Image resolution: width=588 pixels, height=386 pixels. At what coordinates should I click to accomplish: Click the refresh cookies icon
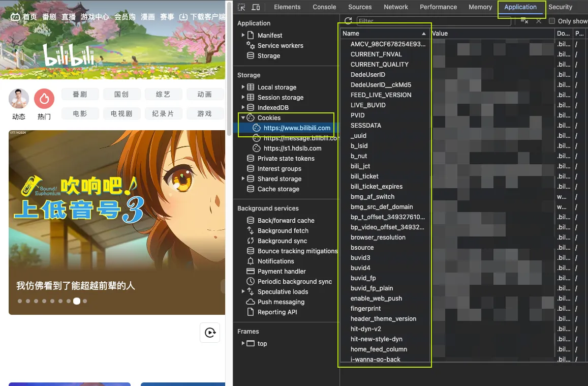[348, 21]
